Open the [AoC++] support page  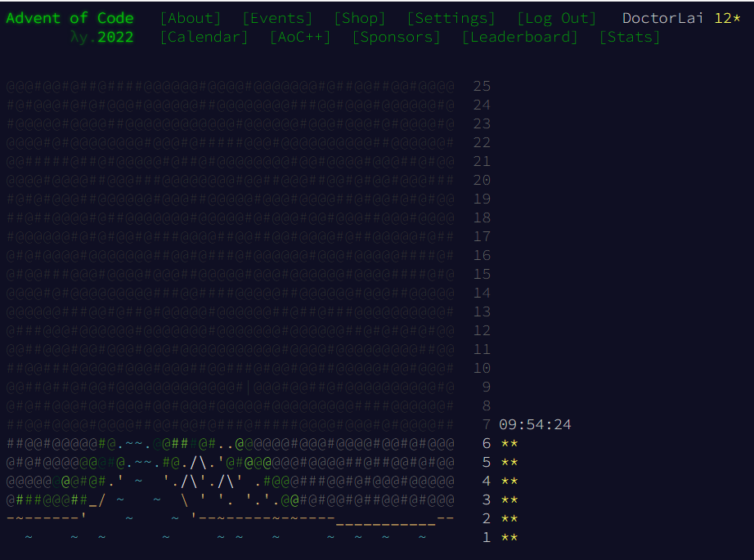[x=300, y=37]
